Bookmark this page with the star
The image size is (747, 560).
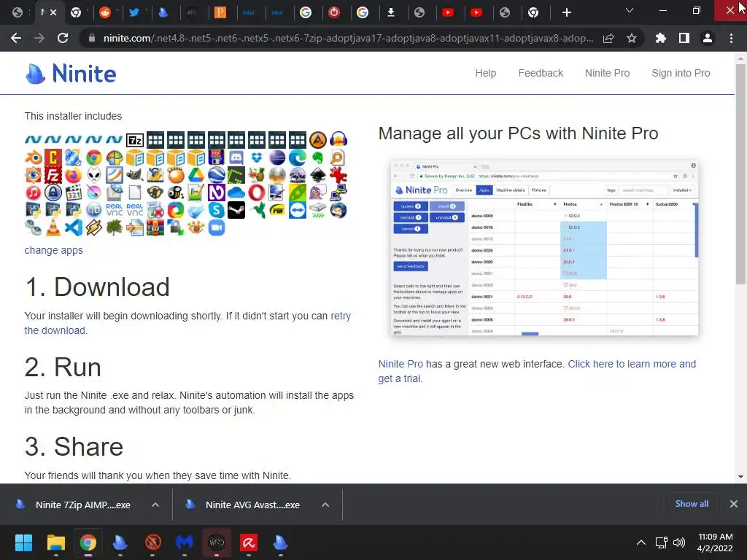coord(631,38)
